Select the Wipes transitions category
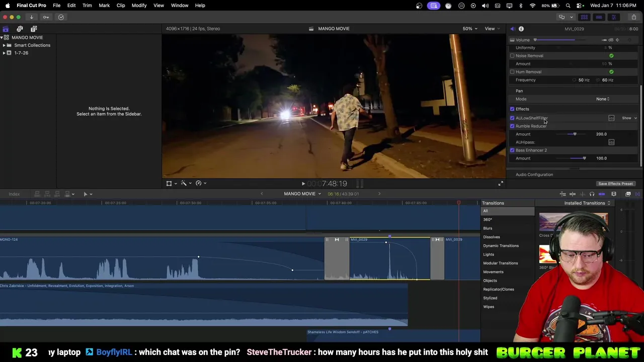Image resolution: width=644 pixels, height=362 pixels. tap(489, 307)
